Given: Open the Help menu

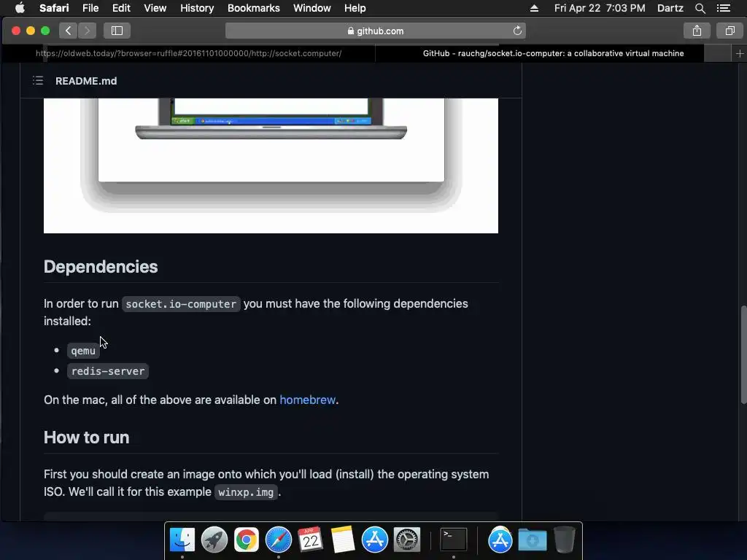Looking at the screenshot, I should 355,8.
